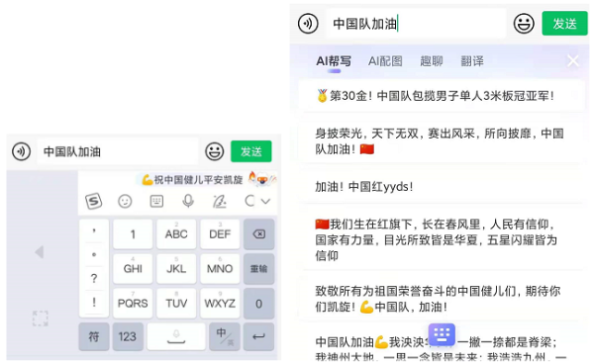Tap the question mark key
The width and height of the screenshot is (594, 364).
[94, 279]
